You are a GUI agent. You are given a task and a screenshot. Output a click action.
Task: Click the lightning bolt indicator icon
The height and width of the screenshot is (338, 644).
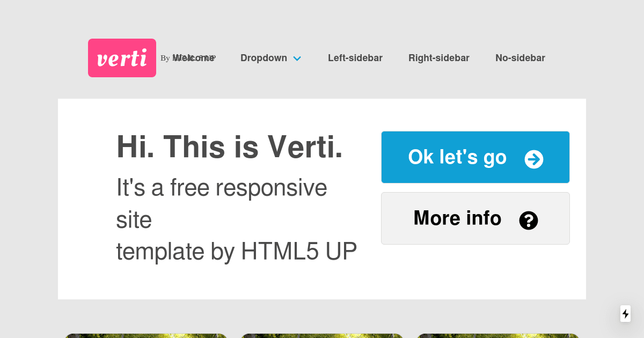tap(625, 314)
